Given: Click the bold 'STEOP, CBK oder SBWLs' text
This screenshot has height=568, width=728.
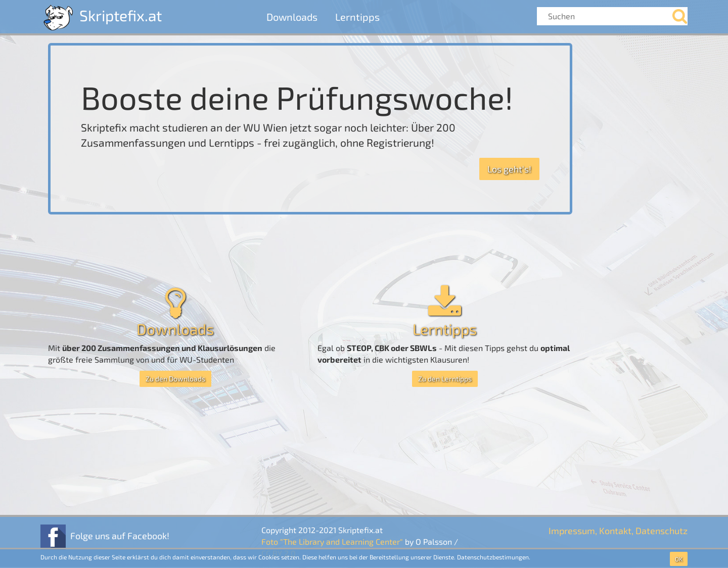Looking at the screenshot, I should click(x=392, y=348).
